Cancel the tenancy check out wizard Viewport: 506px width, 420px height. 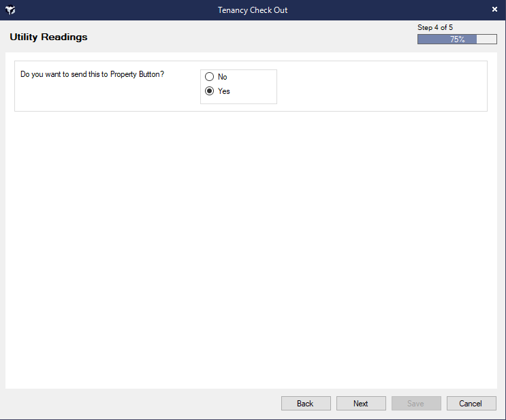(x=471, y=404)
